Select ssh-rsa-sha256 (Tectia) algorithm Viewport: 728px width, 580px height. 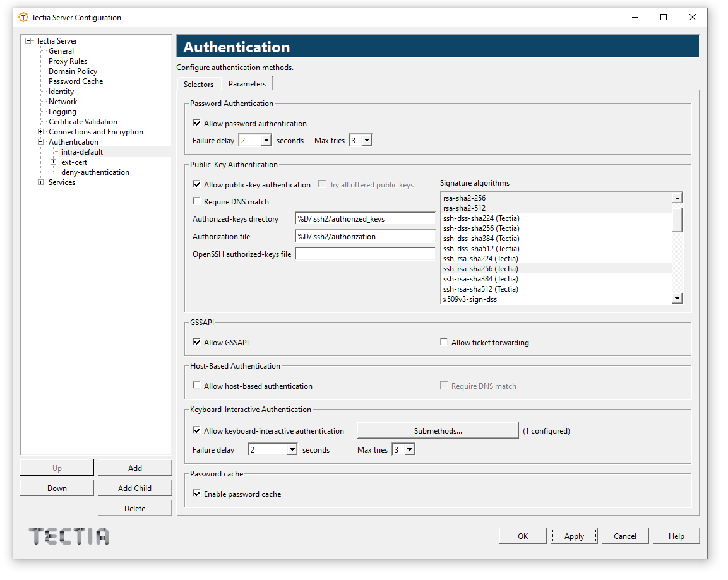click(x=557, y=269)
